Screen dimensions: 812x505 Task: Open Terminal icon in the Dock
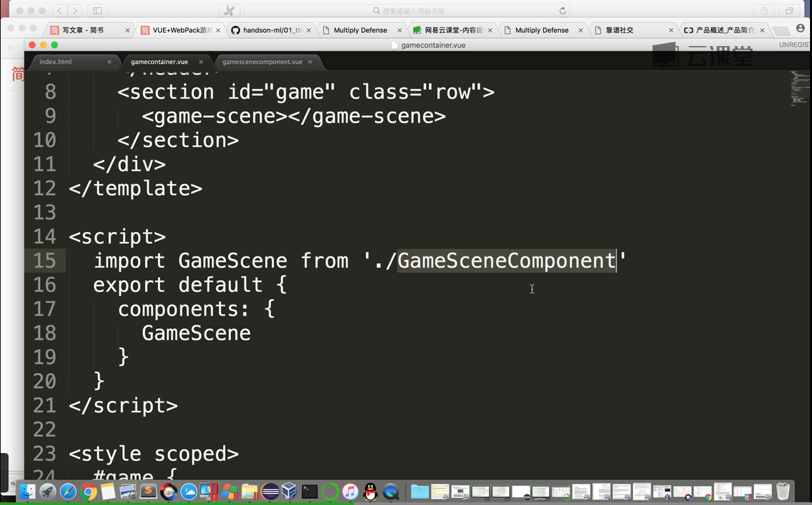point(310,491)
